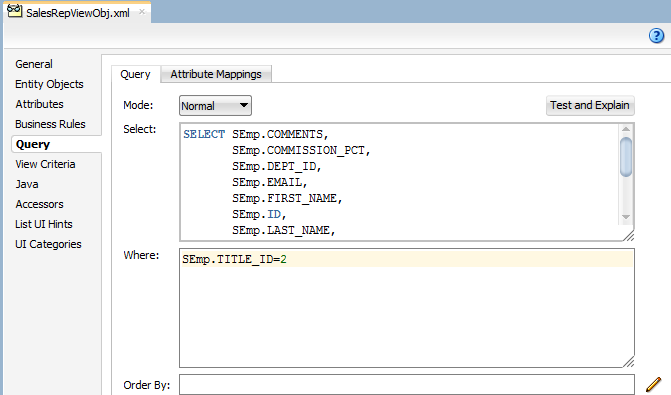Click SEmp.COMMENTS in the select list
671x395 pixels.
tap(280, 134)
